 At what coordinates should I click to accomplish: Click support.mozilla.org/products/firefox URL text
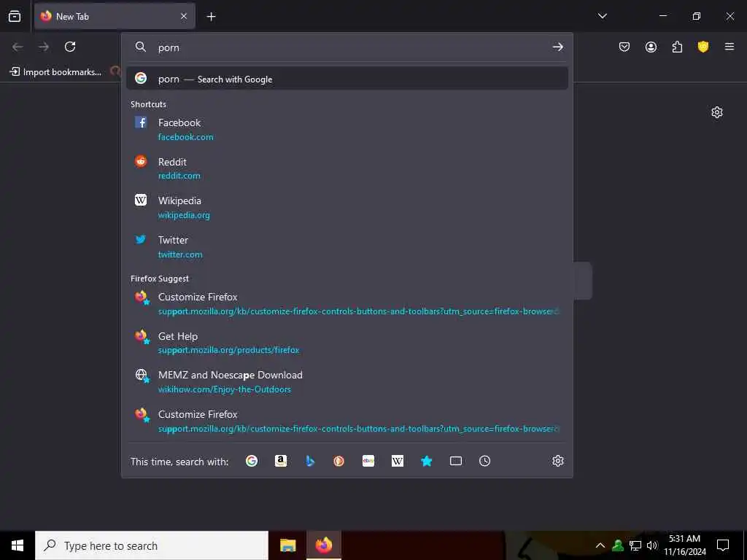pos(228,351)
